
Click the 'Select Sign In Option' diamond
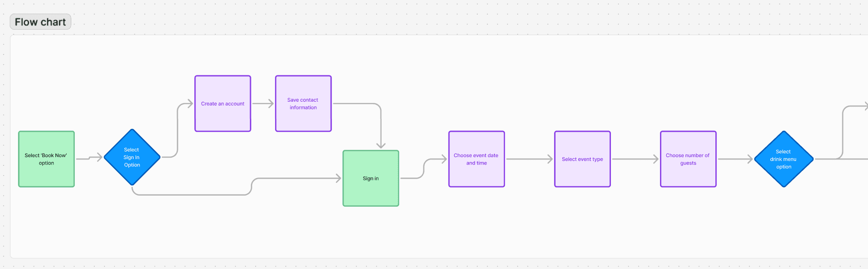(132, 157)
